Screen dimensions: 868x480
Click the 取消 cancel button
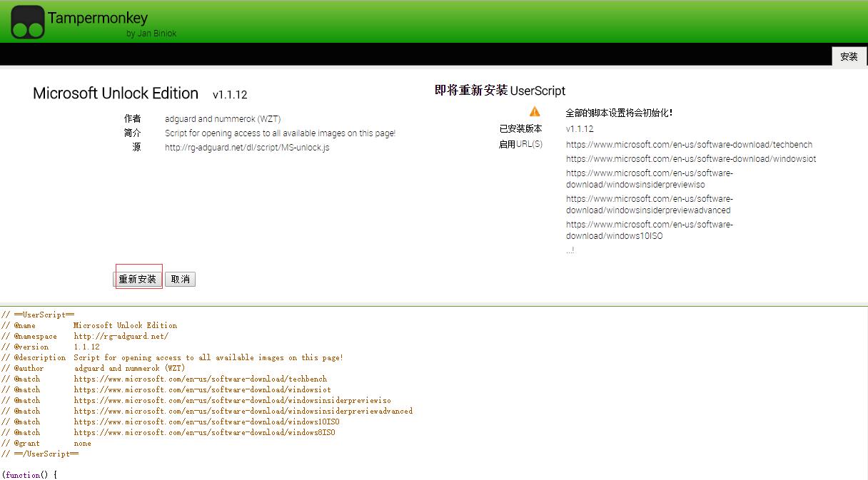180,279
